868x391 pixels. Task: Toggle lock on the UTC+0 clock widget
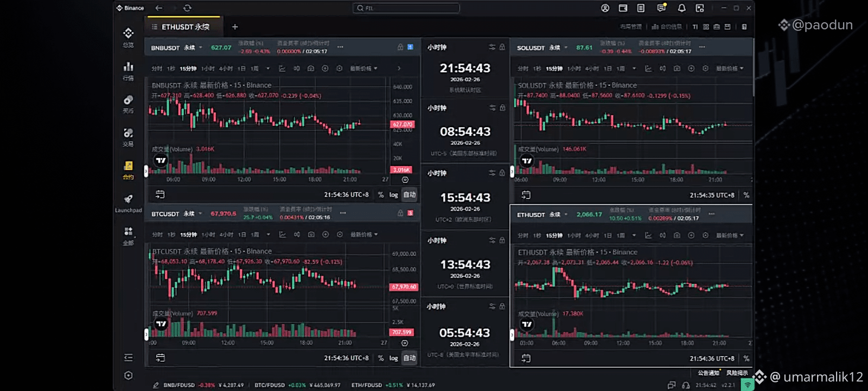pyautogui.click(x=502, y=240)
